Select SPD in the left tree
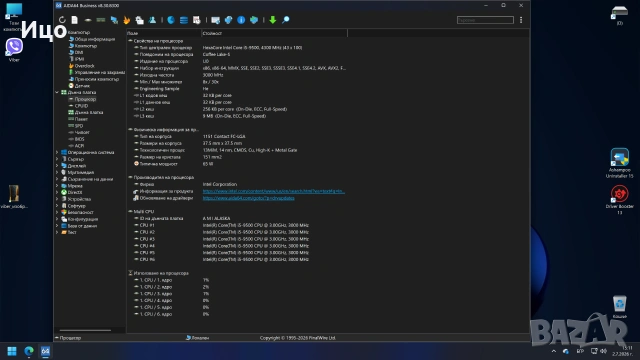 pyautogui.click(x=79, y=126)
